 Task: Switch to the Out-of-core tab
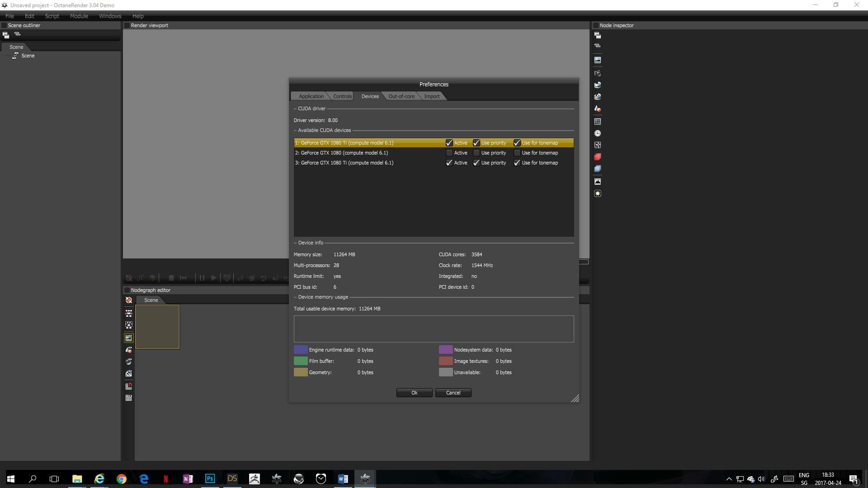click(x=401, y=96)
